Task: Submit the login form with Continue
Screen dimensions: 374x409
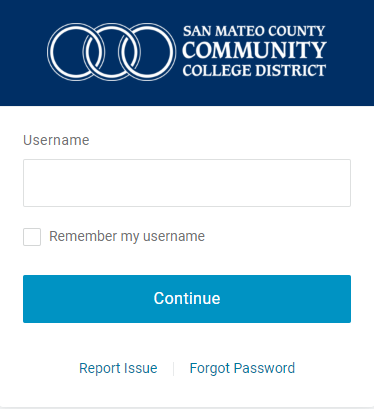Action: point(187,299)
